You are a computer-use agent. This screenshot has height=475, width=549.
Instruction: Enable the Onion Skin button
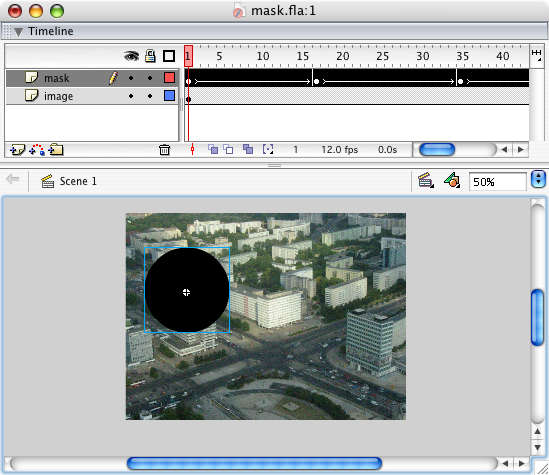[213, 149]
